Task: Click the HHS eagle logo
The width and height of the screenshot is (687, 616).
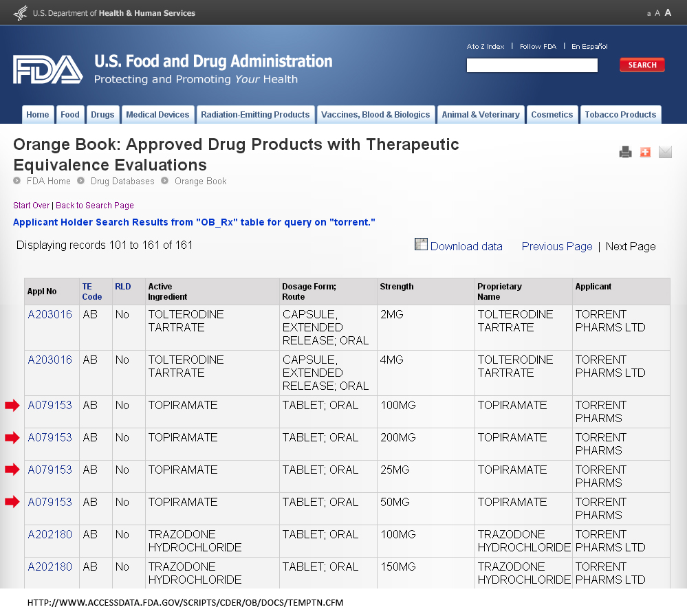Action: (x=21, y=12)
